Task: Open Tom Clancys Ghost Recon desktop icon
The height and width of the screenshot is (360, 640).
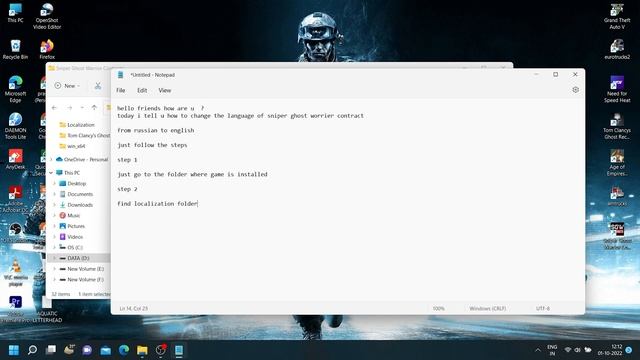Action: [x=617, y=126]
